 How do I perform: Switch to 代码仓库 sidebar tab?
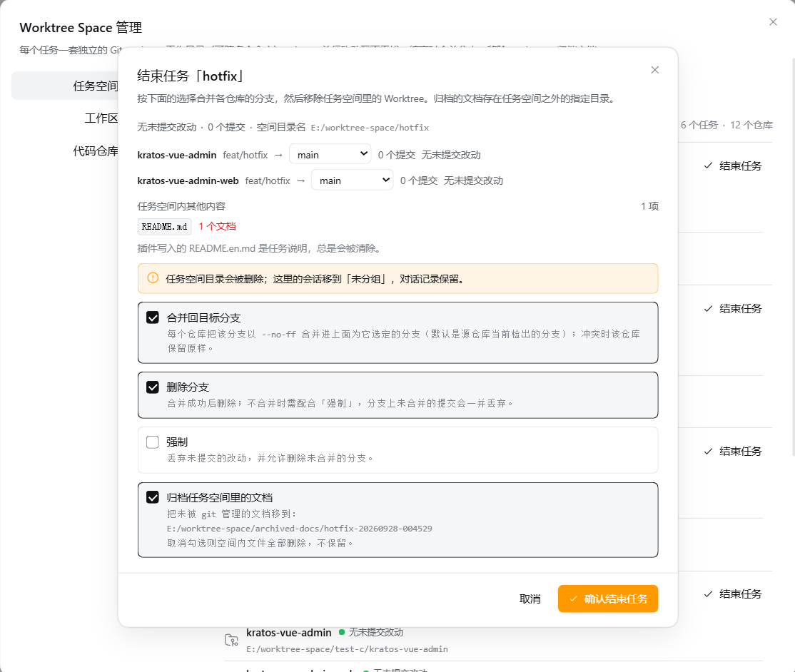[x=96, y=151]
